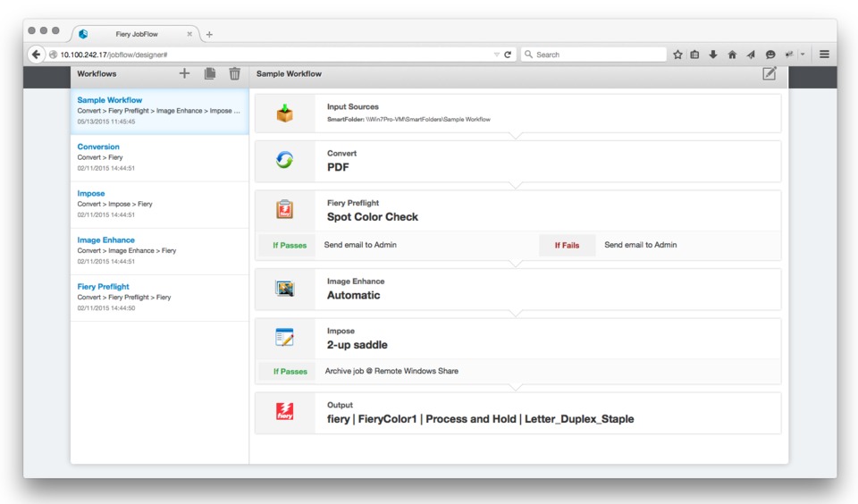Select Sample Workflow in workflows list

[160, 111]
